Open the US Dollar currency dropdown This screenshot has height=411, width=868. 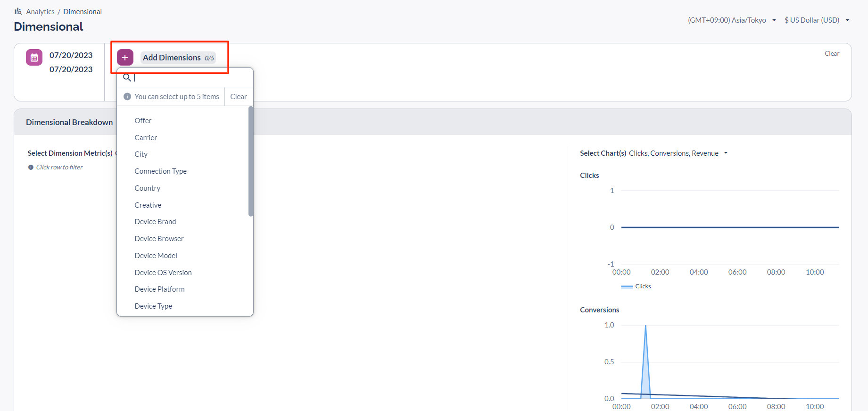click(816, 20)
